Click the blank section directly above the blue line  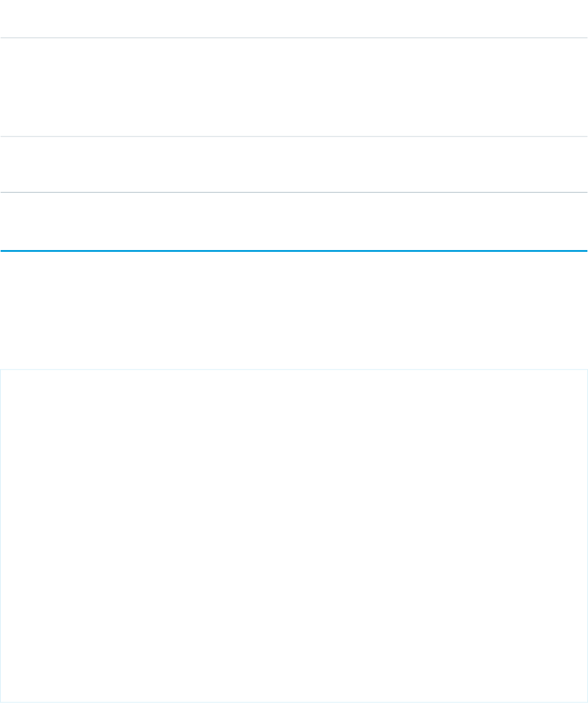point(294,222)
